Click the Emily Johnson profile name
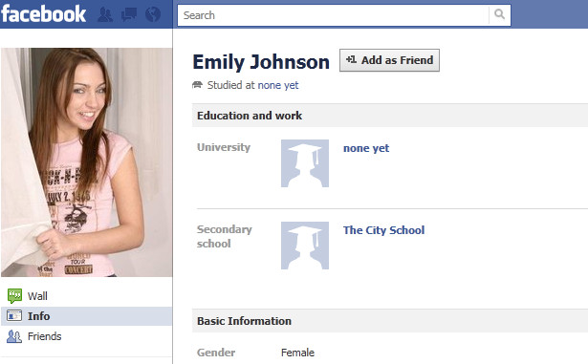Screen dimensions: 588x364 [261, 62]
